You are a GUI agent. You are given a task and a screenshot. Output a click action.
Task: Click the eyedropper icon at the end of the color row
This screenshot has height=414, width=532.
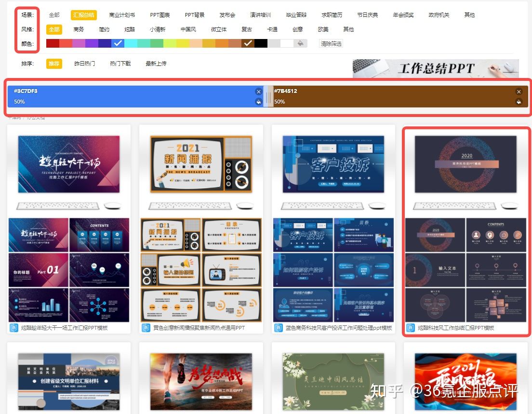click(x=301, y=43)
